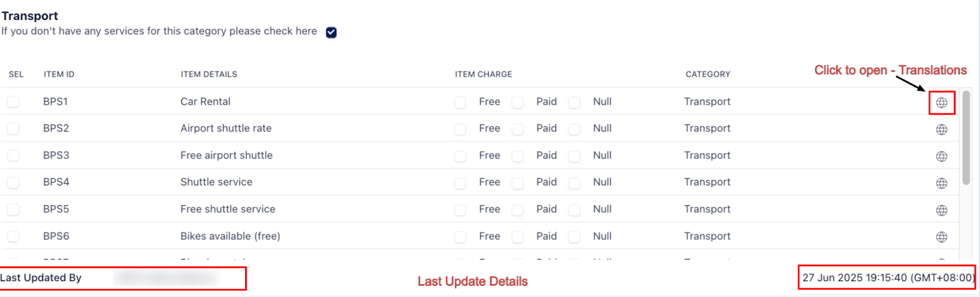Click translations globe for Free airport shuttle
The image size is (980, 297).
click(x=941, y=156)
